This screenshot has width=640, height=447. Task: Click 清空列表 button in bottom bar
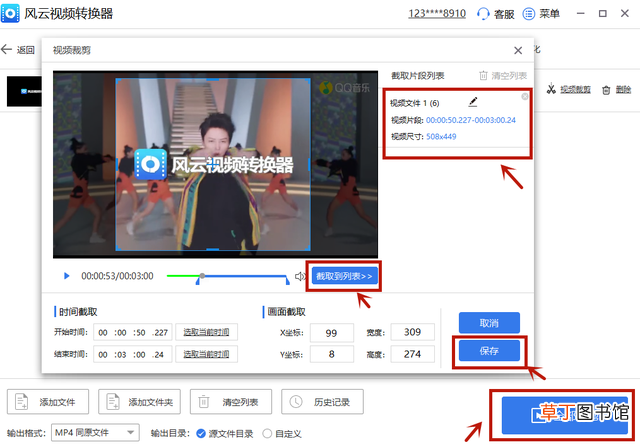(x=231, y=402)
